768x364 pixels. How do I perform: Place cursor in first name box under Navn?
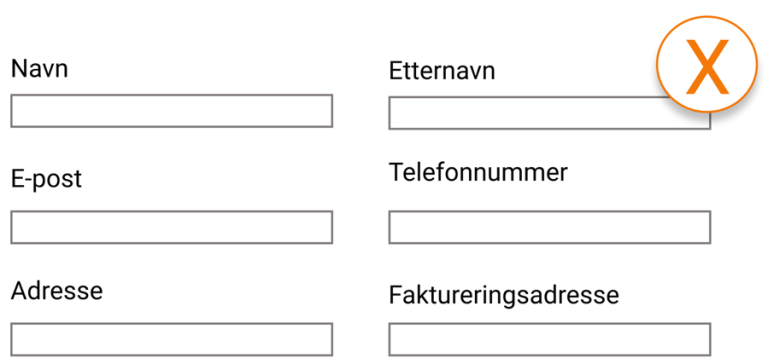(171, 111)
